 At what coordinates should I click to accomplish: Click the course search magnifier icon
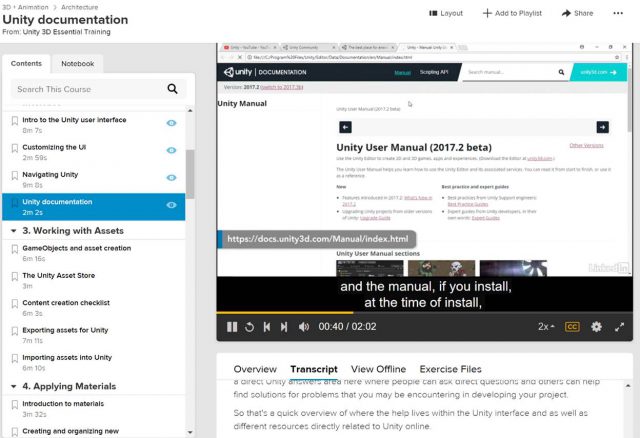173,89
